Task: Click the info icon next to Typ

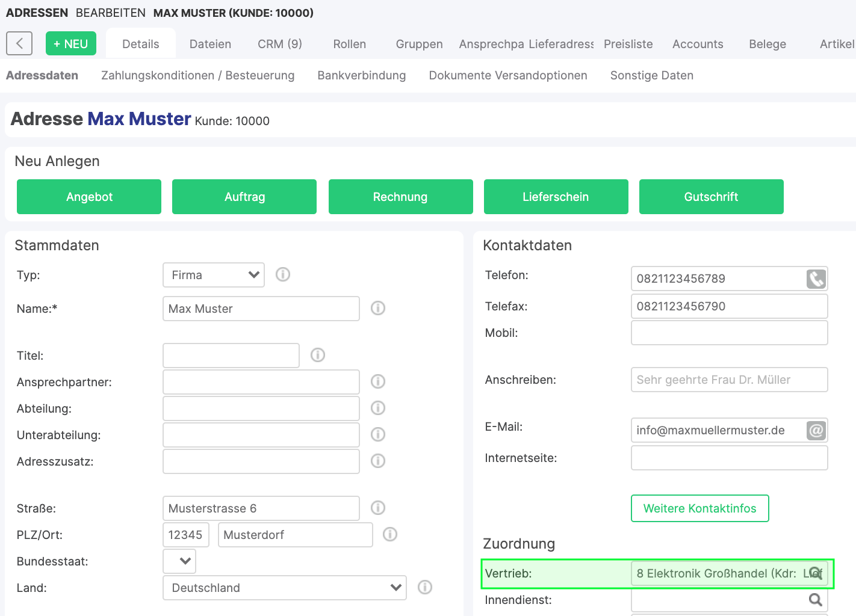Action: [283, 275]
